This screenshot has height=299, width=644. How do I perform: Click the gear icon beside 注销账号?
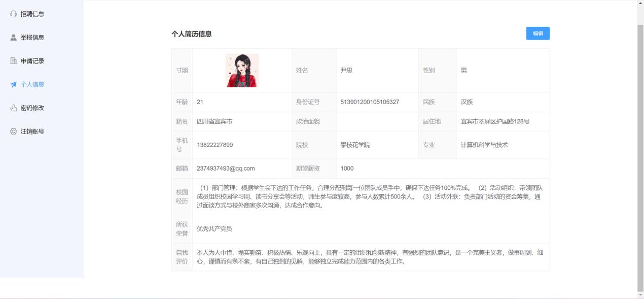[14, 131]
